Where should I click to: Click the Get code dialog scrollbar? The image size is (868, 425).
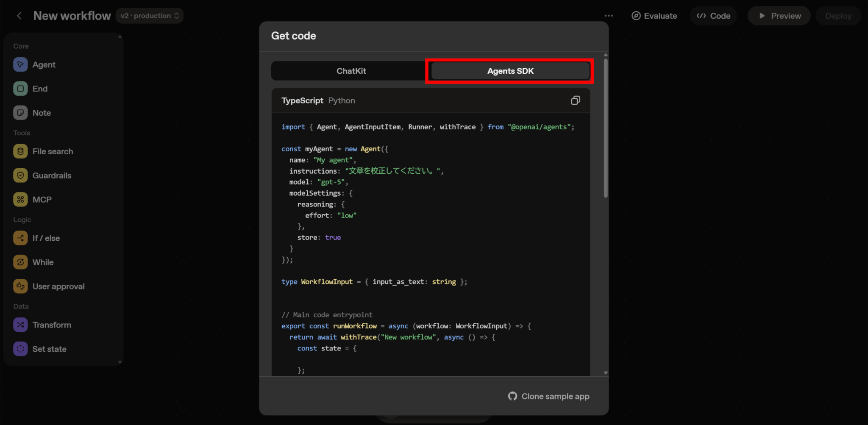606,127
